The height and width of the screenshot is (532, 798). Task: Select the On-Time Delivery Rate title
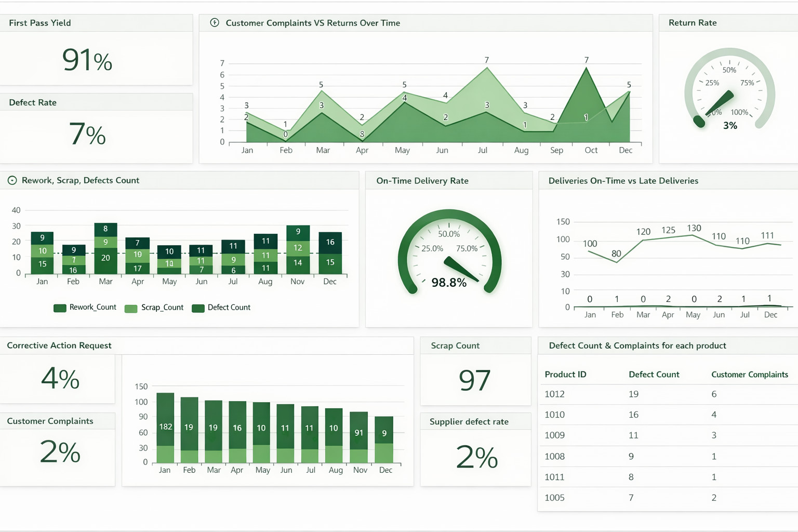point(422,181)
